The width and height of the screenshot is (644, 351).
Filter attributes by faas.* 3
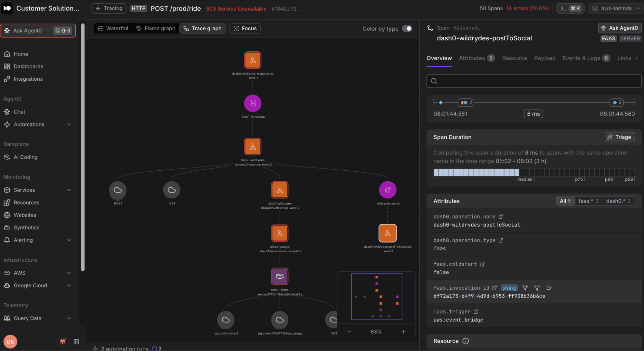[588, 201]
